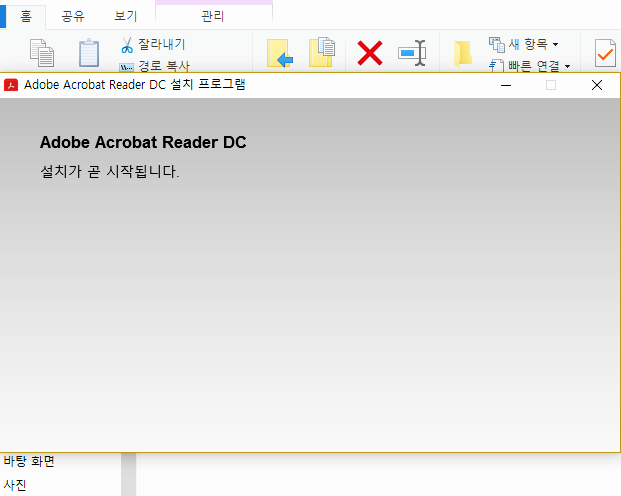
Task: Click the properties checkmark icon in ribbon
Action: coord(605,53)
